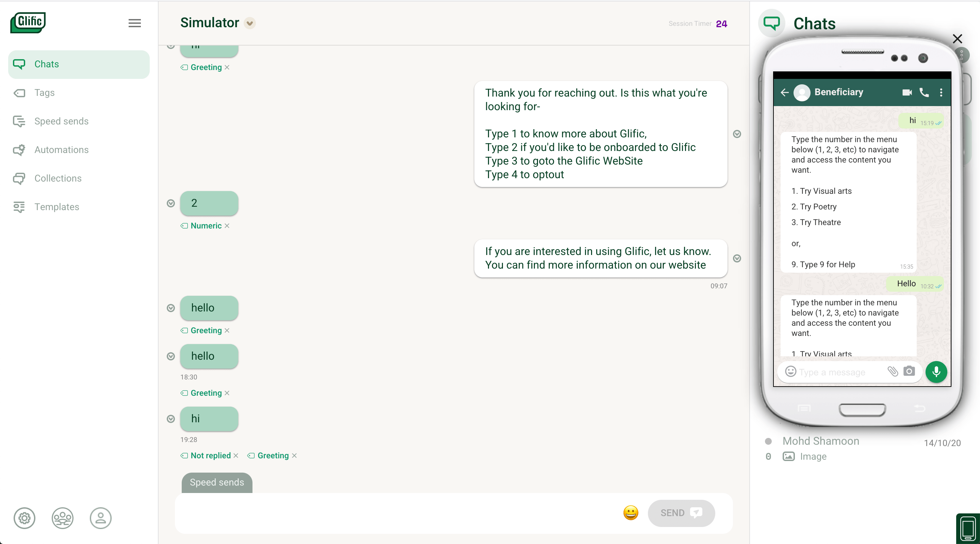Open options menu for message '2'

(x=171, y=203)
